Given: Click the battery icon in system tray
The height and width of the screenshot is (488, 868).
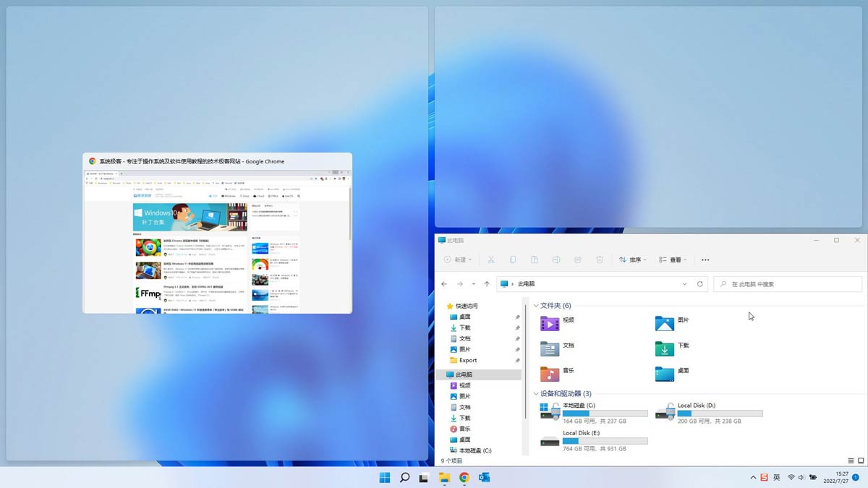Looking at the screenshot, I should pyautogui.click(x=814, y=478).
